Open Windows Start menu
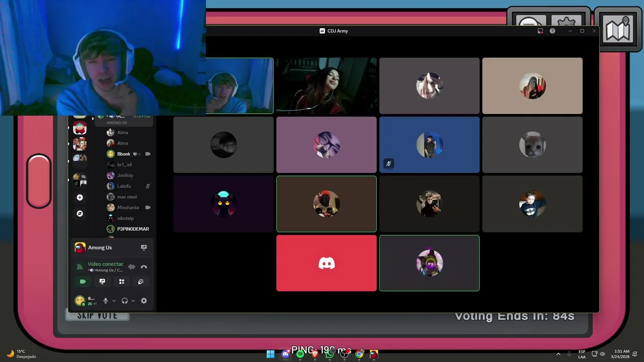 point(271,354)
